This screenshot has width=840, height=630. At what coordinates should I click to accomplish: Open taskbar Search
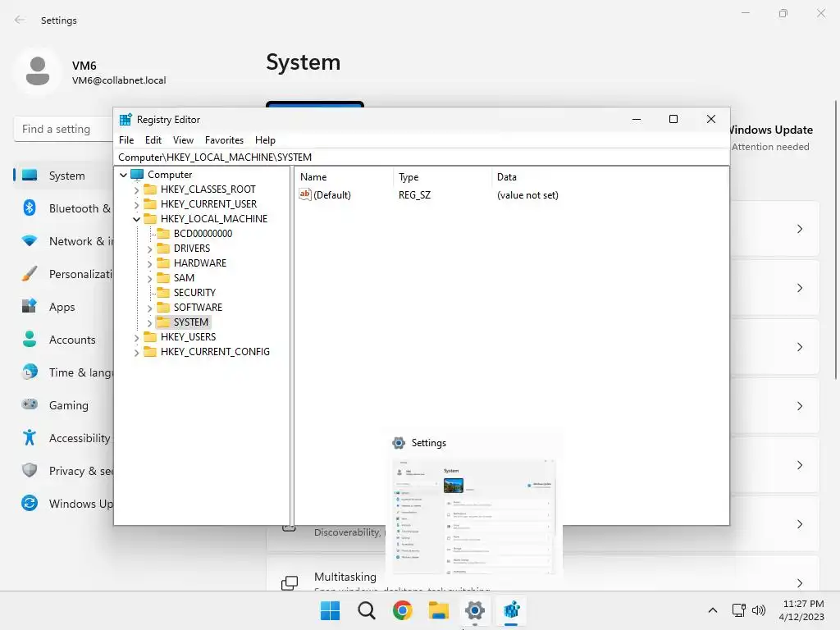[x=367, y=610]
